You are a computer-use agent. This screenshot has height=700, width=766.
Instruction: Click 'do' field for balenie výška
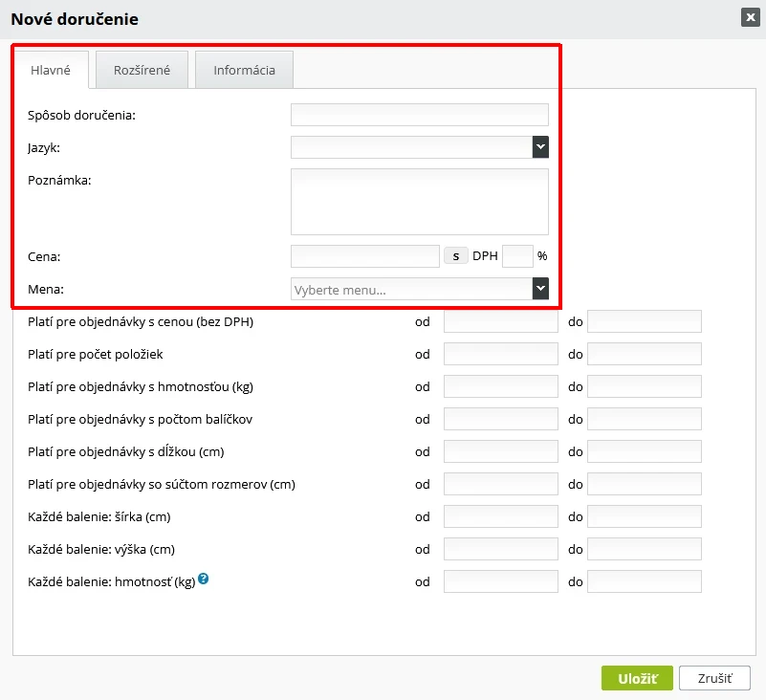(x=644, y=549)
